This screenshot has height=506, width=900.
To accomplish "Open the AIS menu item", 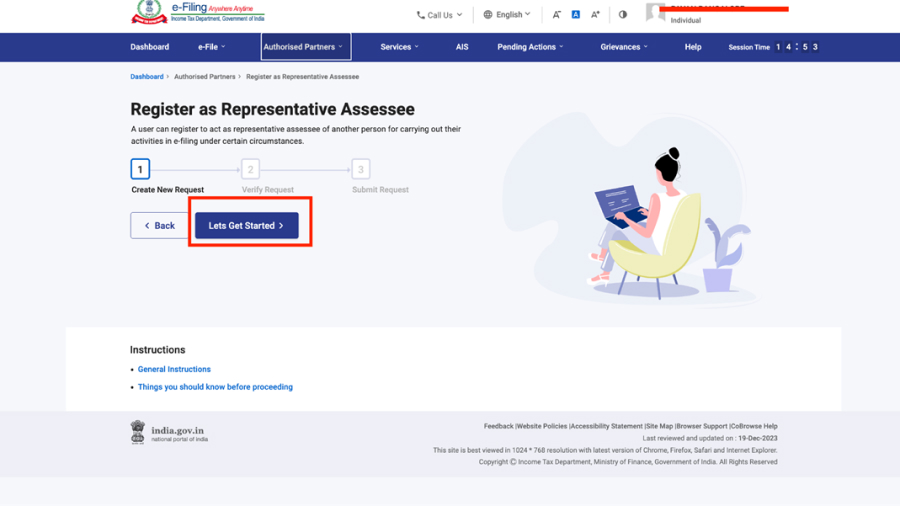I will click(462, 47).
